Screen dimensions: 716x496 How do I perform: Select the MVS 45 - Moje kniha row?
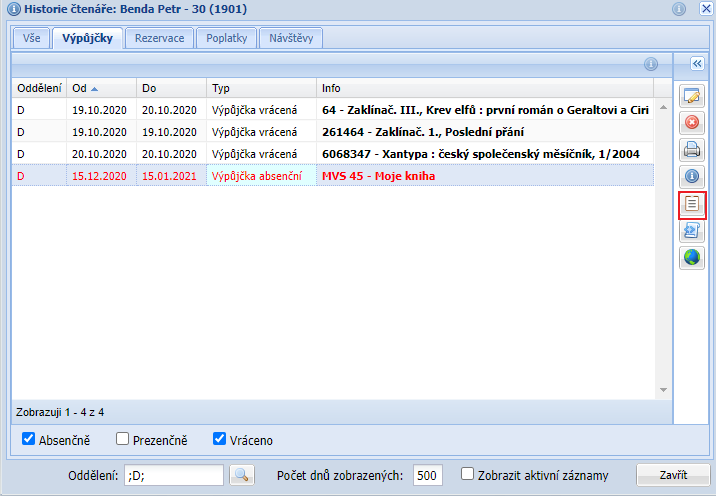coord(378,175)
